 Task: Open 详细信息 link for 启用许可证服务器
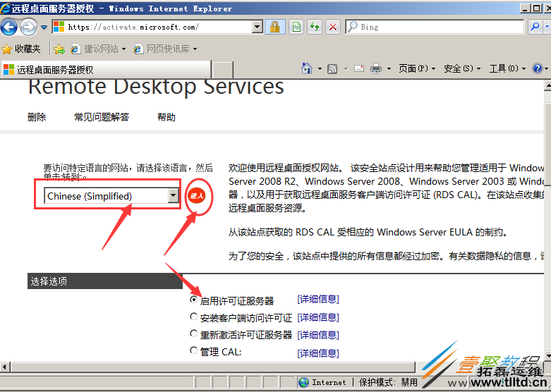pyautogui.click(x=318, y=299)
